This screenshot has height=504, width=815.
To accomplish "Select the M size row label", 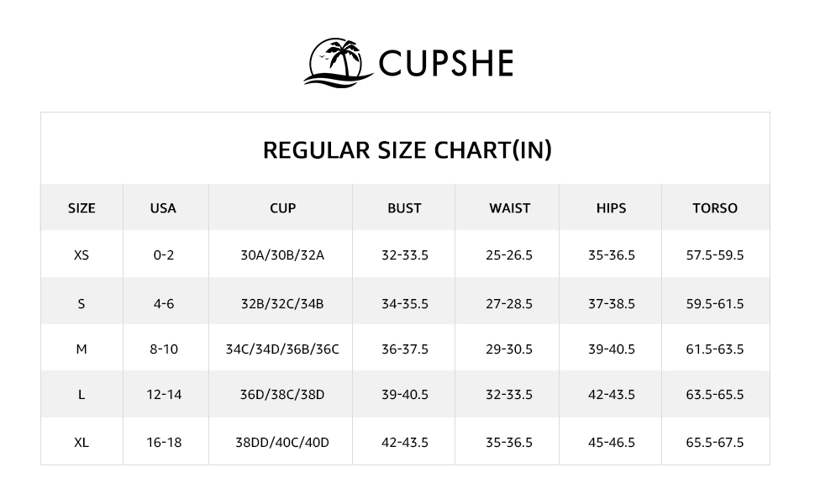I will coord(81,349).
